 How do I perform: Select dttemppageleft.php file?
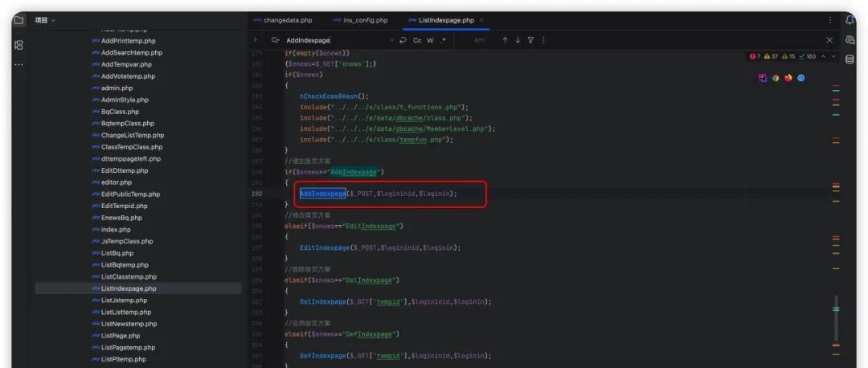[x=126, y=159]
